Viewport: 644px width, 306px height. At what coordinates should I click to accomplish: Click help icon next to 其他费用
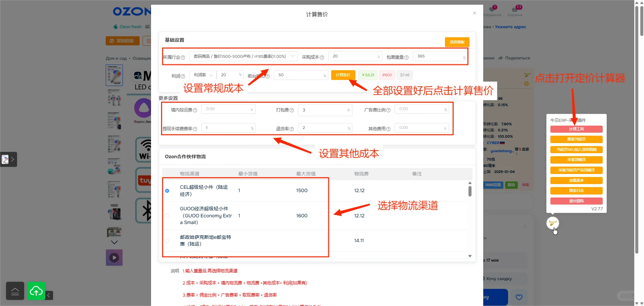[388, 129]
